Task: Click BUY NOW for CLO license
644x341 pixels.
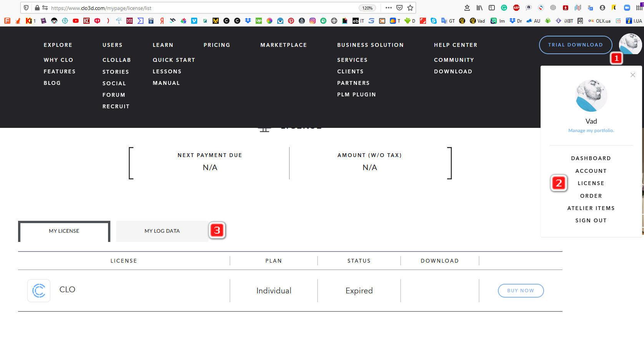Action: [x=521, y=291]
